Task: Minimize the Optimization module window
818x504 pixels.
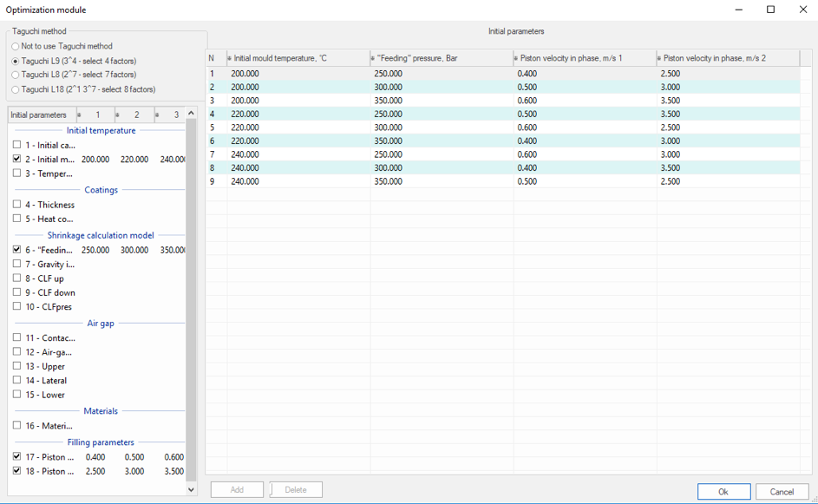Action: 739,10
